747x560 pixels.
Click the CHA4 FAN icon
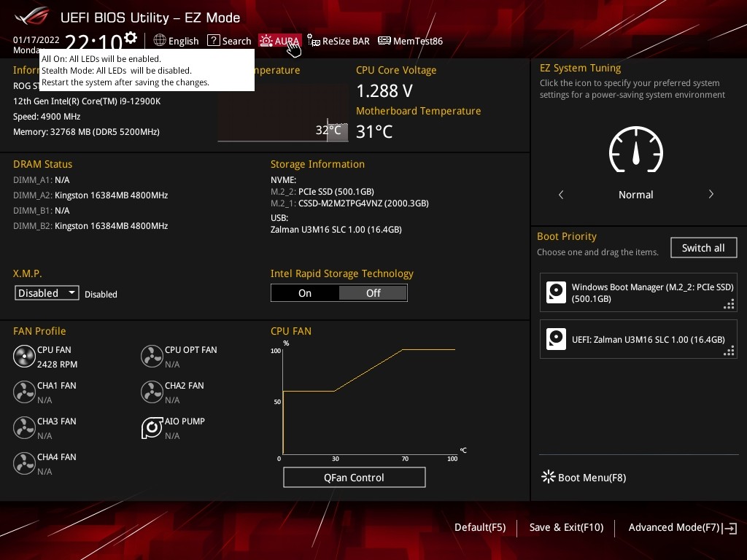pyautogui.click(x=24, y=464)
